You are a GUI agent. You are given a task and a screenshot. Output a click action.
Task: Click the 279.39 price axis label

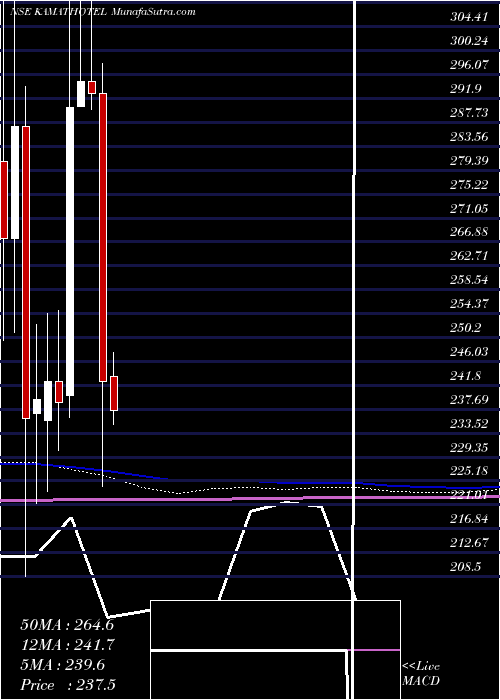469,161
